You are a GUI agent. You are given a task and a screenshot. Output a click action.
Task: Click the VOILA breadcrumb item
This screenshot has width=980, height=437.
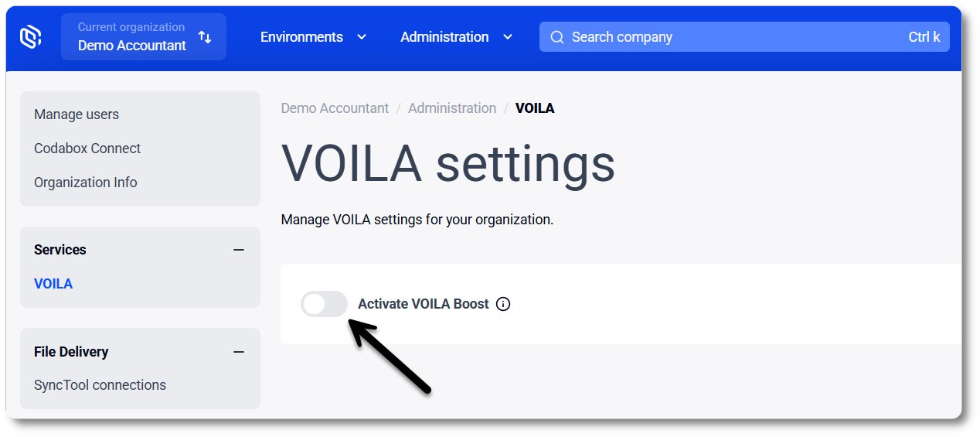535,108
